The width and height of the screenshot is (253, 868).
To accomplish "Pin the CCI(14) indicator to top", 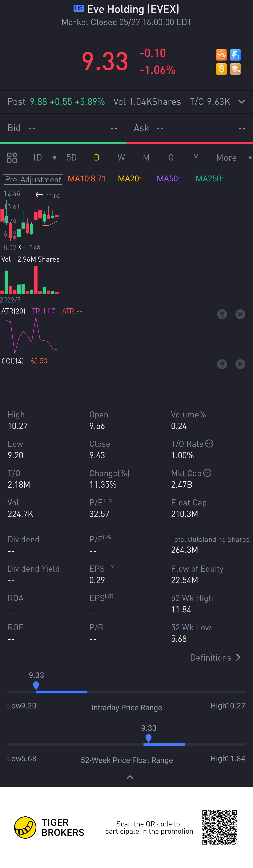I will click(222, 364).
